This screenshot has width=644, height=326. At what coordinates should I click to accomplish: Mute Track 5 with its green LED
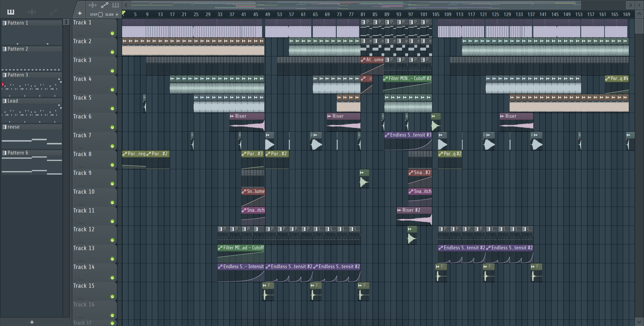point(112,108)
